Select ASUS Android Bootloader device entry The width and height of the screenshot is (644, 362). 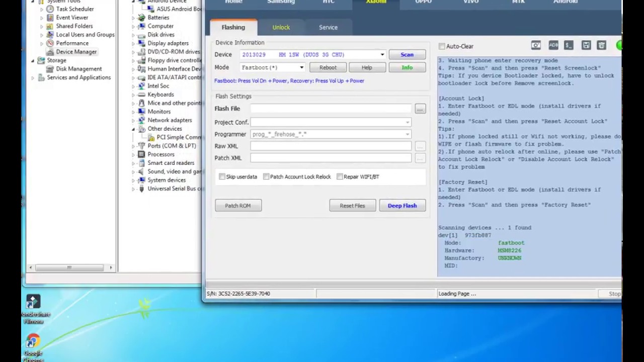179,9
